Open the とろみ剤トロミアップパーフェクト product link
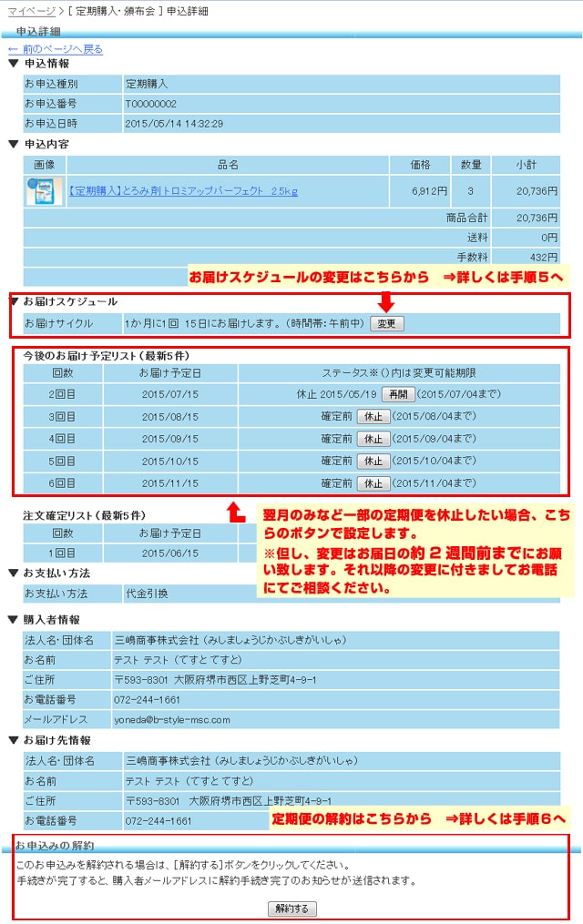Image resolution: width=583 pixels, height=924 pixels. 183,191
